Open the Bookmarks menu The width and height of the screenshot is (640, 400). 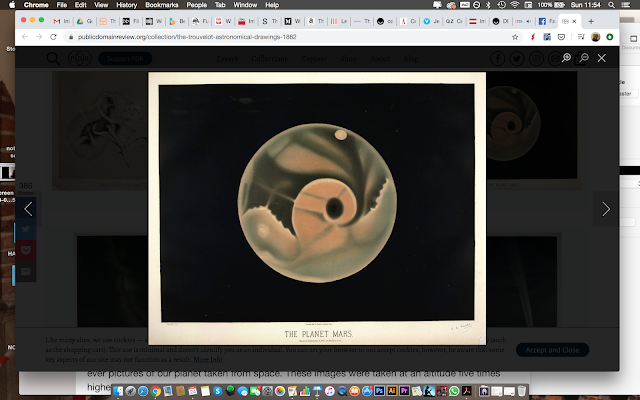pos(162,5)
